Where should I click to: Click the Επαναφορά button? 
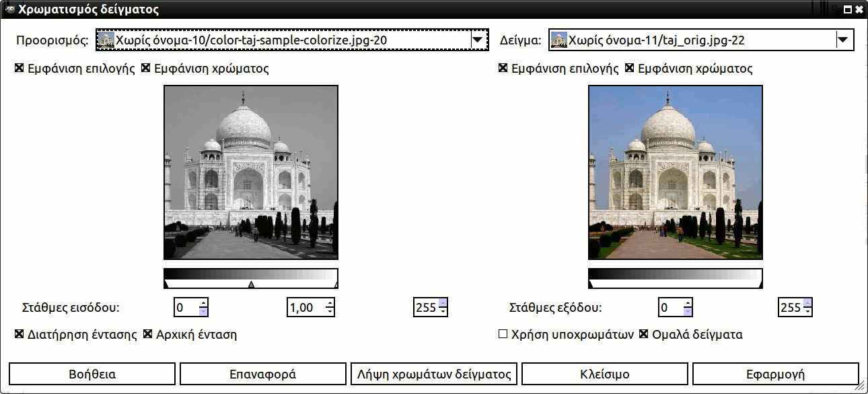262,374
